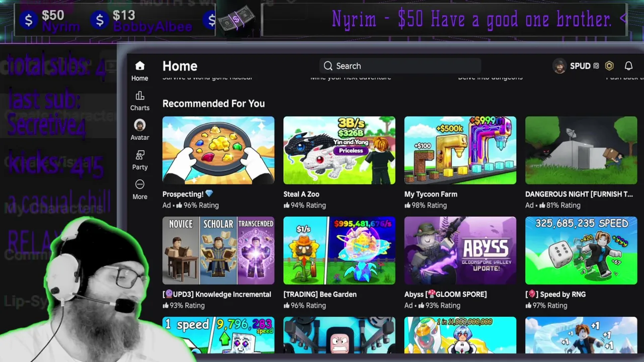The image size is (644, 362).
Task: Click the 96% Rating under Bee Garden
Action: [304, 305]
